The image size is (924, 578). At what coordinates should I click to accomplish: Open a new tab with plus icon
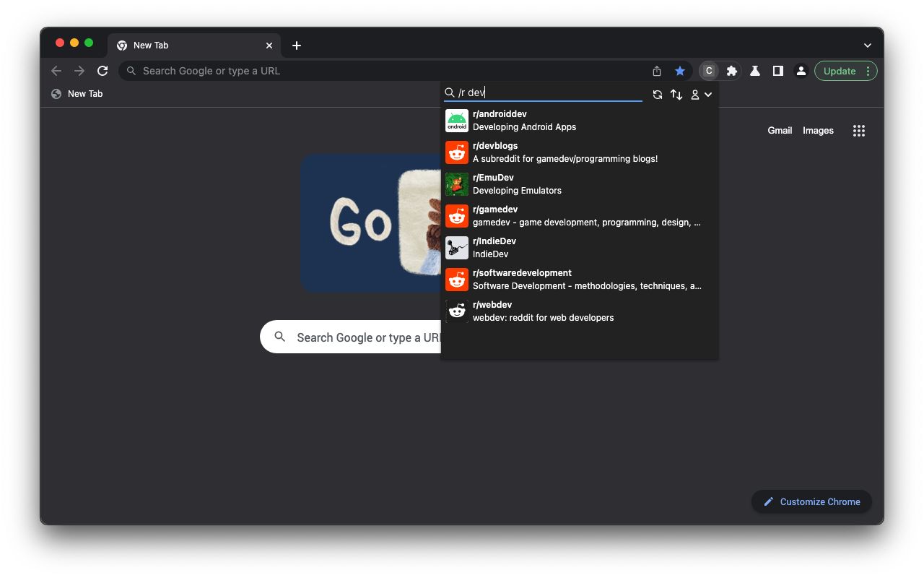pos(297,46)
